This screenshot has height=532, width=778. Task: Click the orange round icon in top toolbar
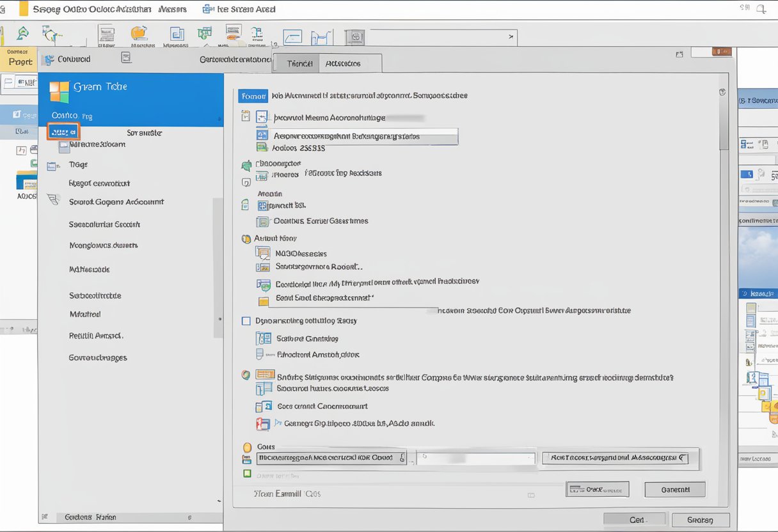coord(138,33)
